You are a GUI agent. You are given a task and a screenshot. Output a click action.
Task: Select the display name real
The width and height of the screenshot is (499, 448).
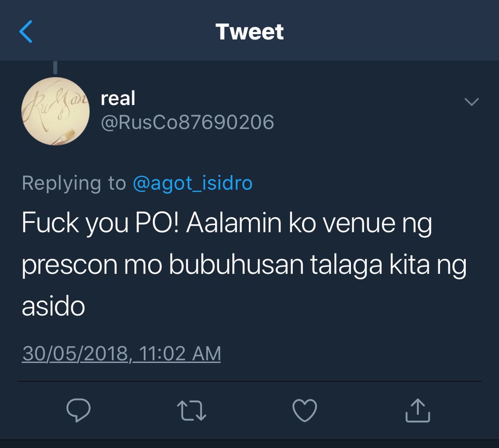coord(118,98)
